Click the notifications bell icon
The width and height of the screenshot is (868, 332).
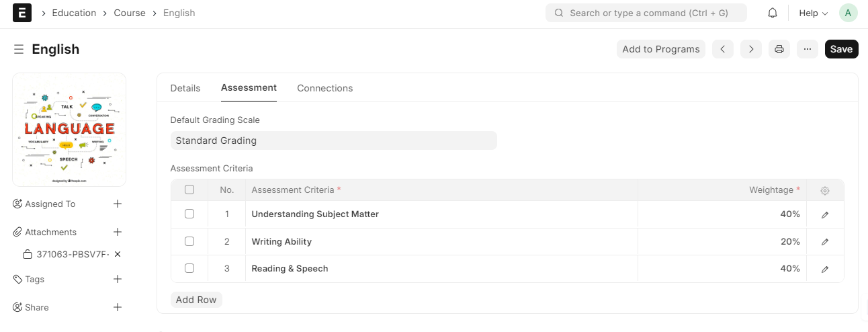click(773, 13)
